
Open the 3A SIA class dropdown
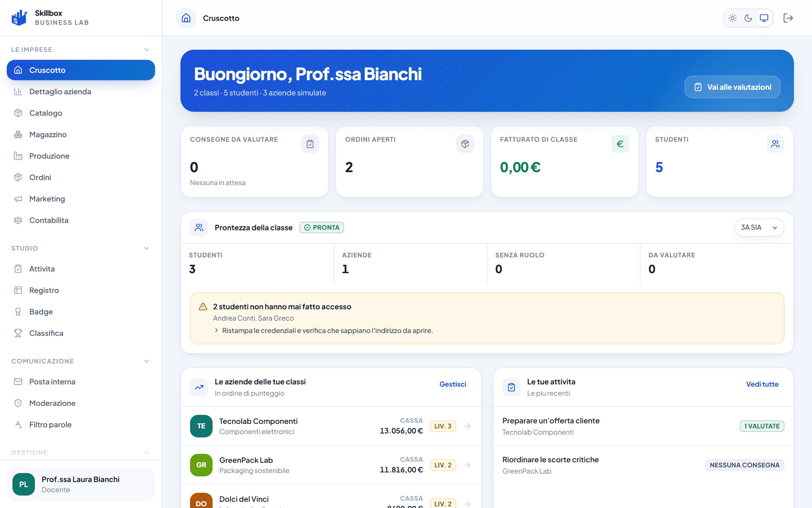759,227
